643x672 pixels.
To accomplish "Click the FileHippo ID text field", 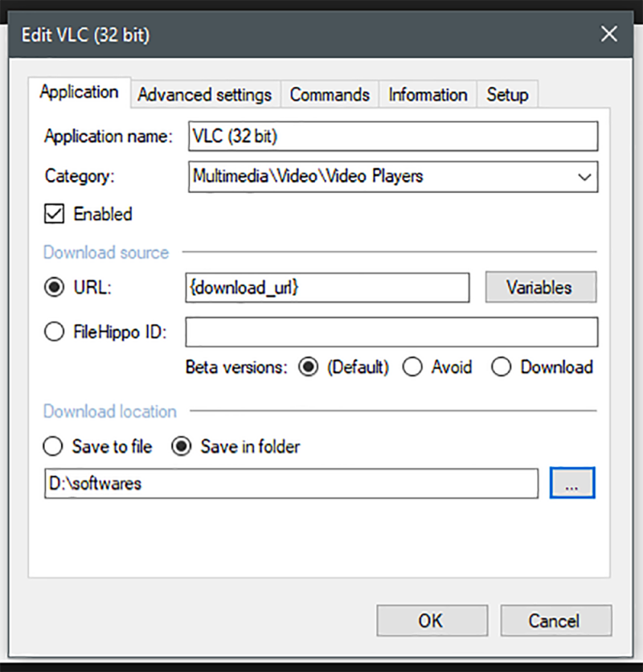I will click(391, 332).
